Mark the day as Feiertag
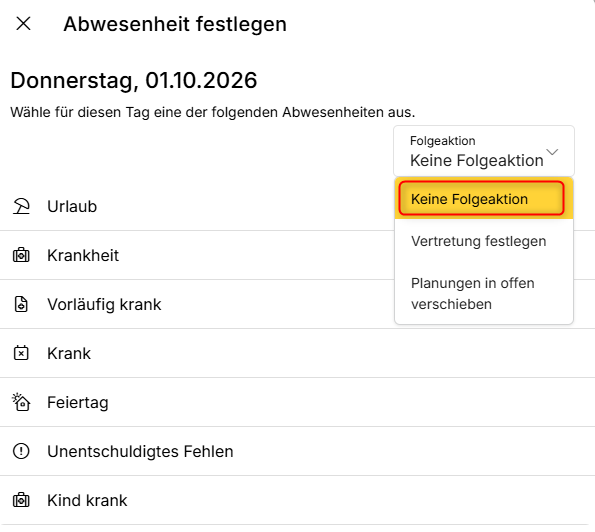 (x=298, y=402)
